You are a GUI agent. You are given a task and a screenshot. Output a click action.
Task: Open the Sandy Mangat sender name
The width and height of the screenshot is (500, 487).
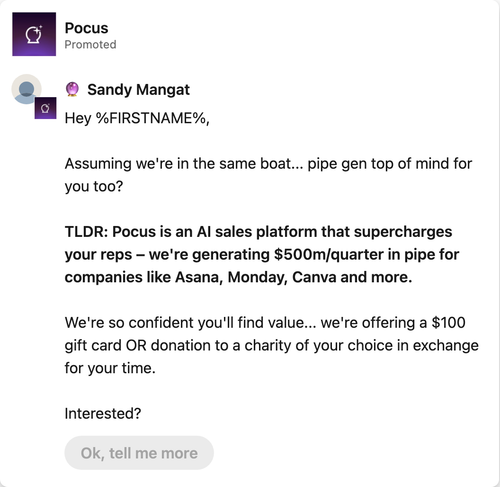point(138,89)
